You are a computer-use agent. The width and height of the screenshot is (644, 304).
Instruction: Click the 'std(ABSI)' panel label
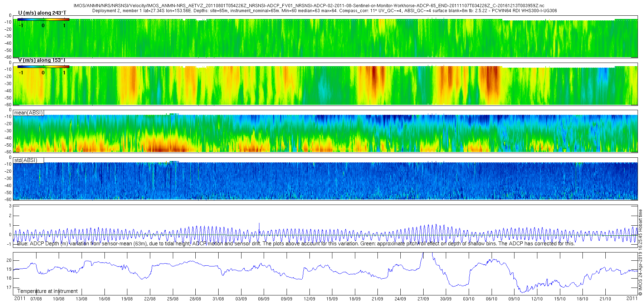(26, 160)
